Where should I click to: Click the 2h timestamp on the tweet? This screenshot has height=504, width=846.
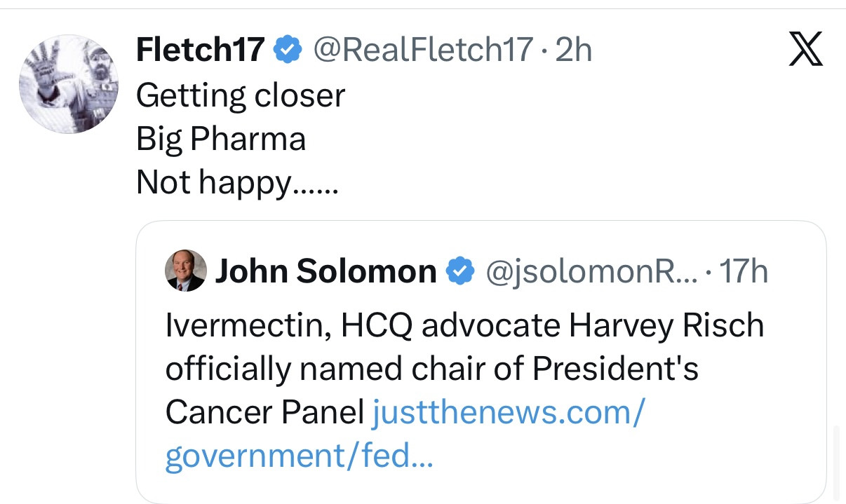coord(573,50)
